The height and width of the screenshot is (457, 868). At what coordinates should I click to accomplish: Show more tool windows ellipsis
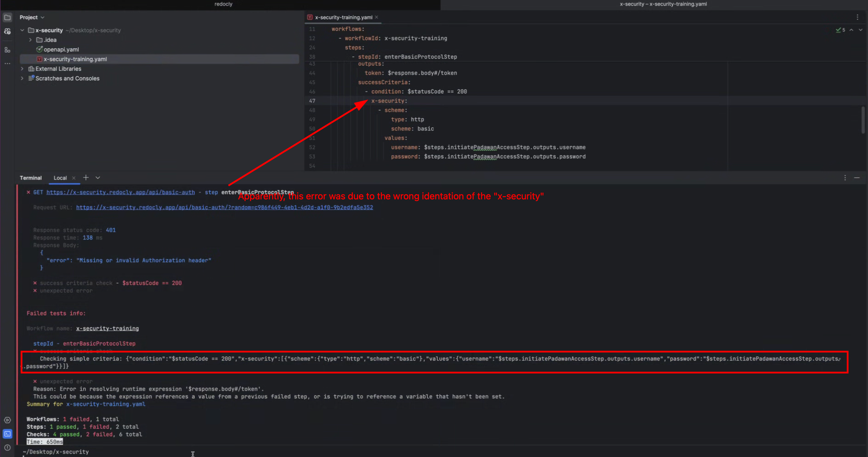tap(7, 63)
